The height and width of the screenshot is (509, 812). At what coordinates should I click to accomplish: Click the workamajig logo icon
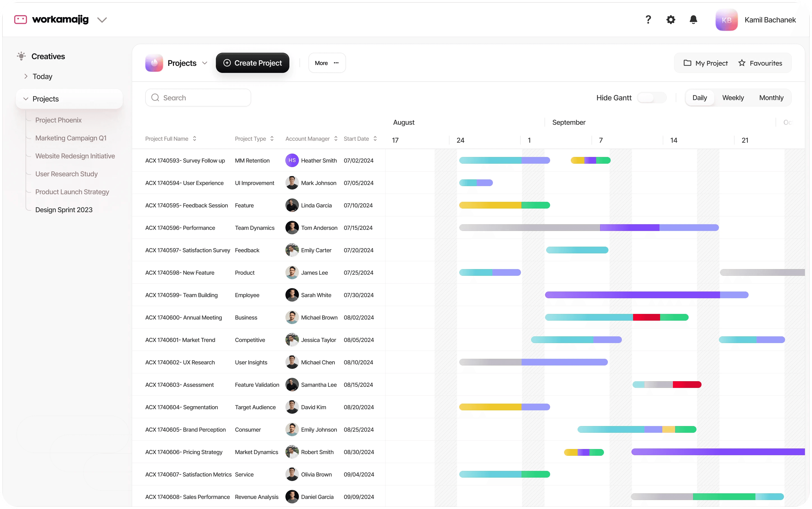coord(20,20)
